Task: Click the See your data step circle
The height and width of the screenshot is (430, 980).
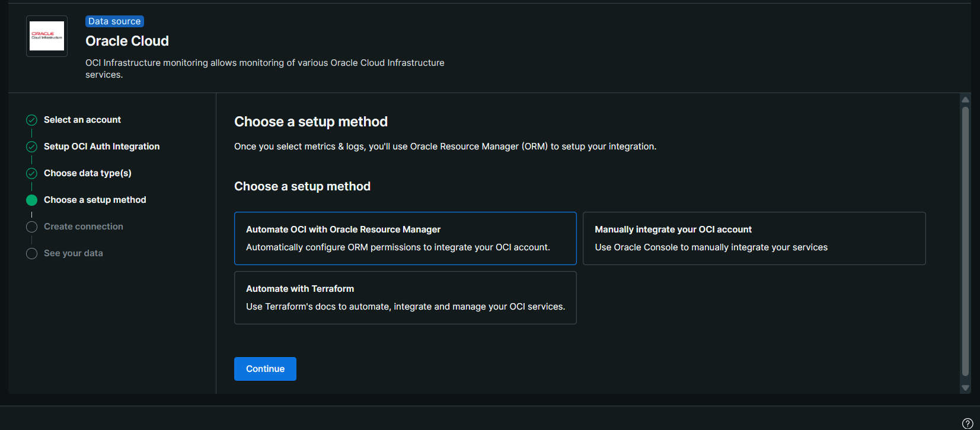Action: [32, 254]
